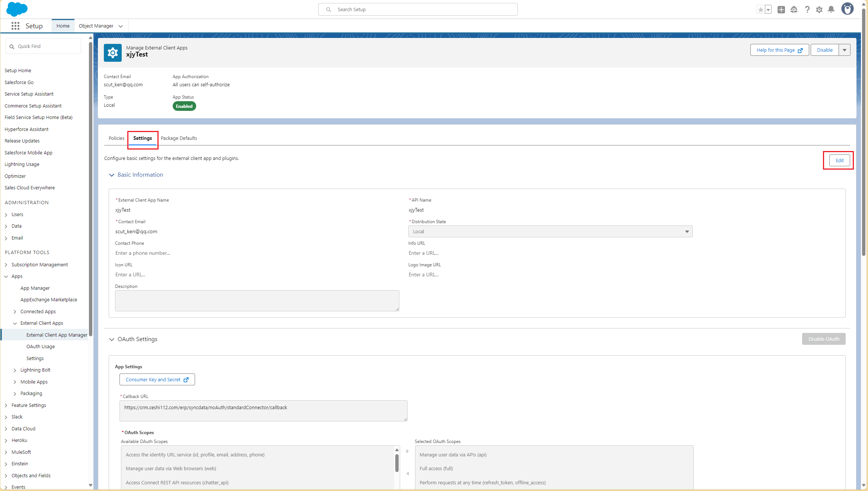This screenshot has height=491, width=868.
Task: Open Lightning Usage link
Action: click(22, 164)
